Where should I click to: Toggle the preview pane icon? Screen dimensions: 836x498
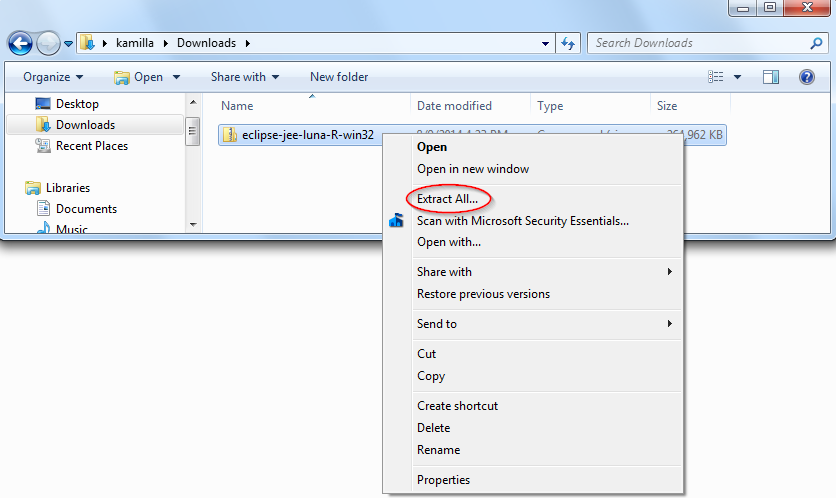point(771,77)
